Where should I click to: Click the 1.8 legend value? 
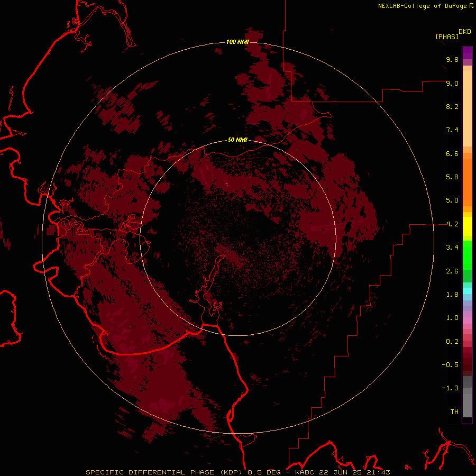tap(452, 295)
